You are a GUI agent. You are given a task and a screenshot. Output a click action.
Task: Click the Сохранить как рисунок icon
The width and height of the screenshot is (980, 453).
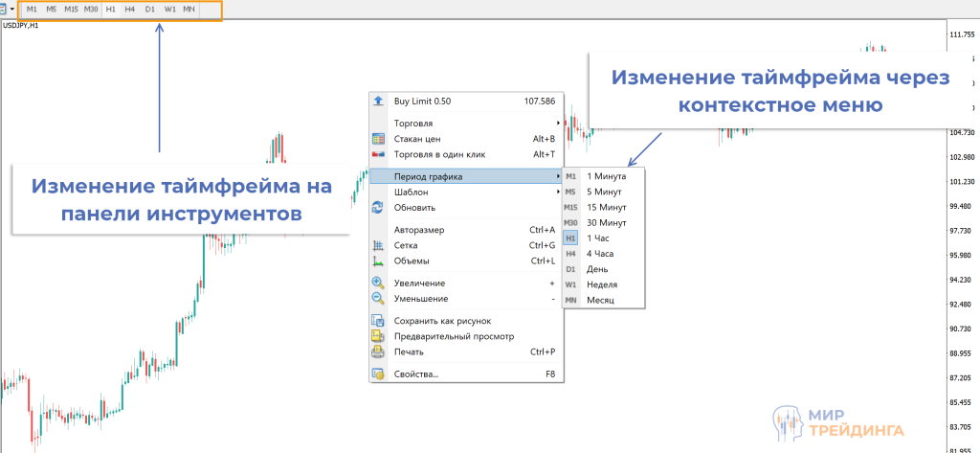(378, 322)
